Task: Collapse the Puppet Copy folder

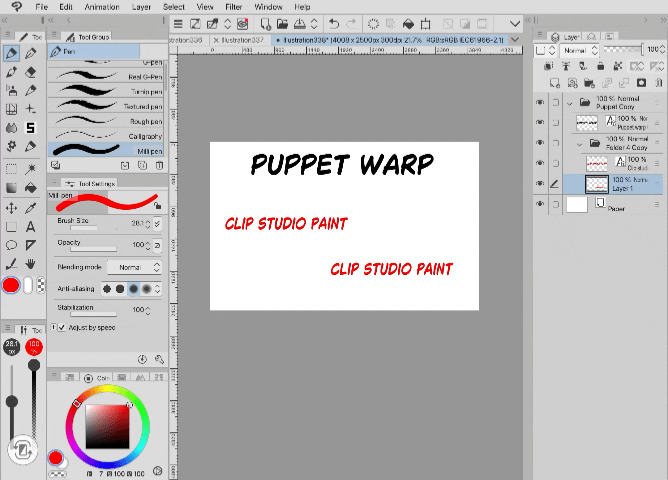Action: pyautogui.click(x=570, y=103)
